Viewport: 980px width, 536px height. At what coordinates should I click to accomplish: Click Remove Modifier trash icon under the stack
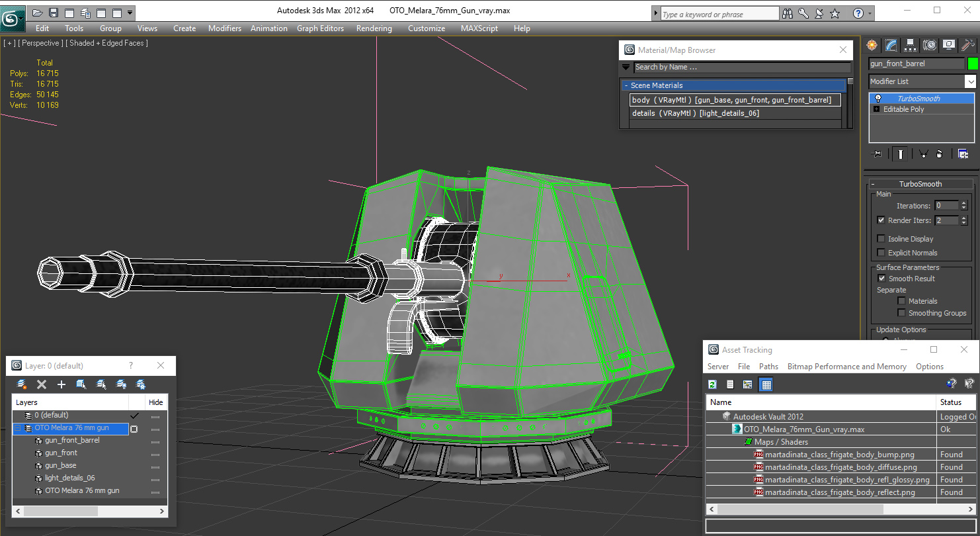(x=939, y=154)
